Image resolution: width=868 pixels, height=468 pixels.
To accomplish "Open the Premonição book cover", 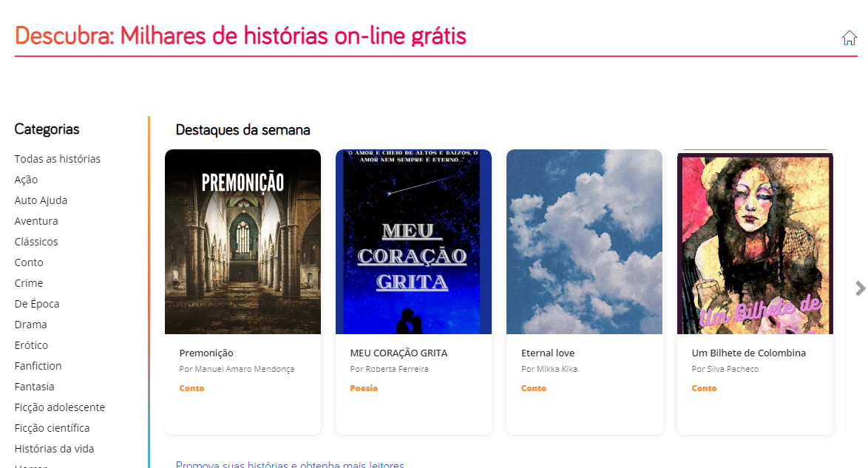I will click(x=243, y=242).
